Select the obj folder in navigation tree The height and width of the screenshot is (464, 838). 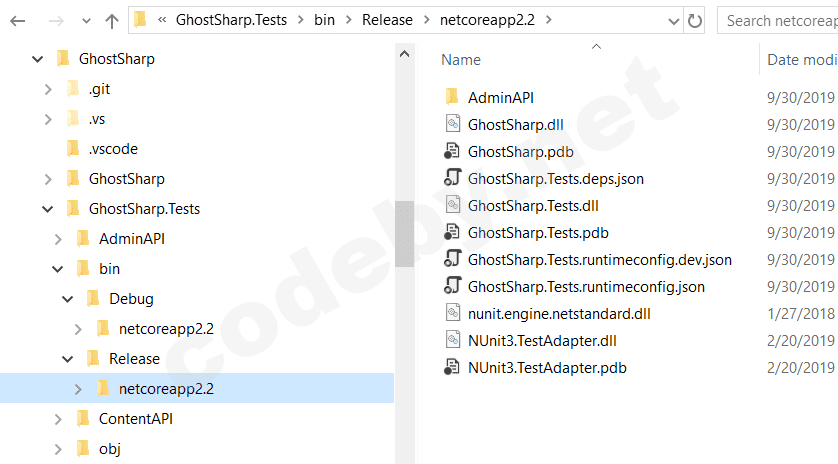point(109,449)
